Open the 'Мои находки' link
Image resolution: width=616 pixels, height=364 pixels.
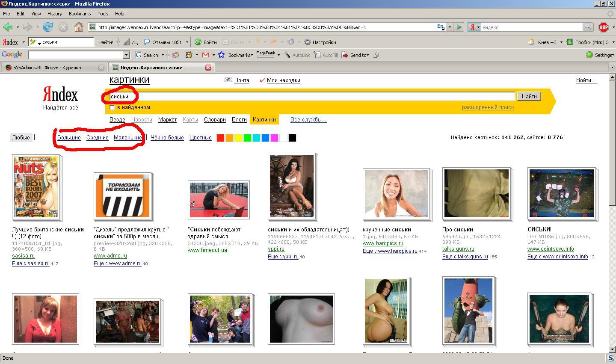tap(283, 80)
